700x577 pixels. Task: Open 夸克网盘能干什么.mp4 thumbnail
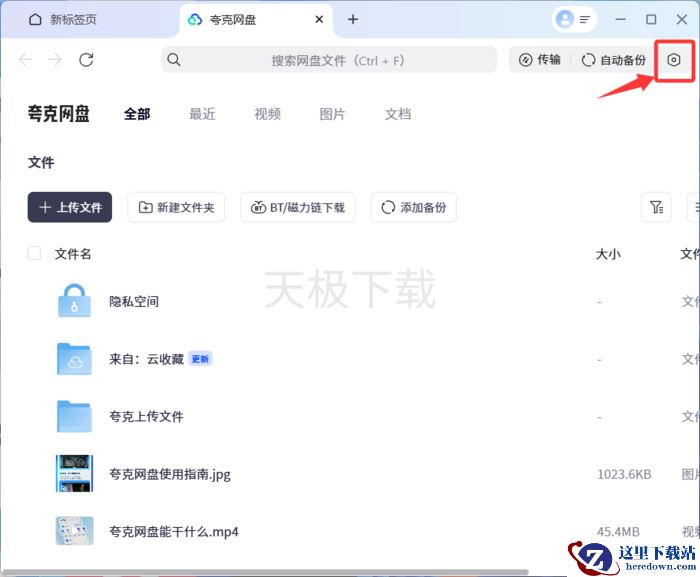click(75, 531)
